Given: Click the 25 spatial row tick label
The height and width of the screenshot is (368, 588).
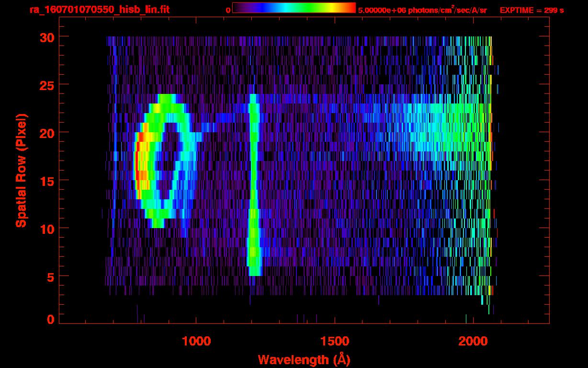Looking at the screenshot, I should [x=46, y=85].
